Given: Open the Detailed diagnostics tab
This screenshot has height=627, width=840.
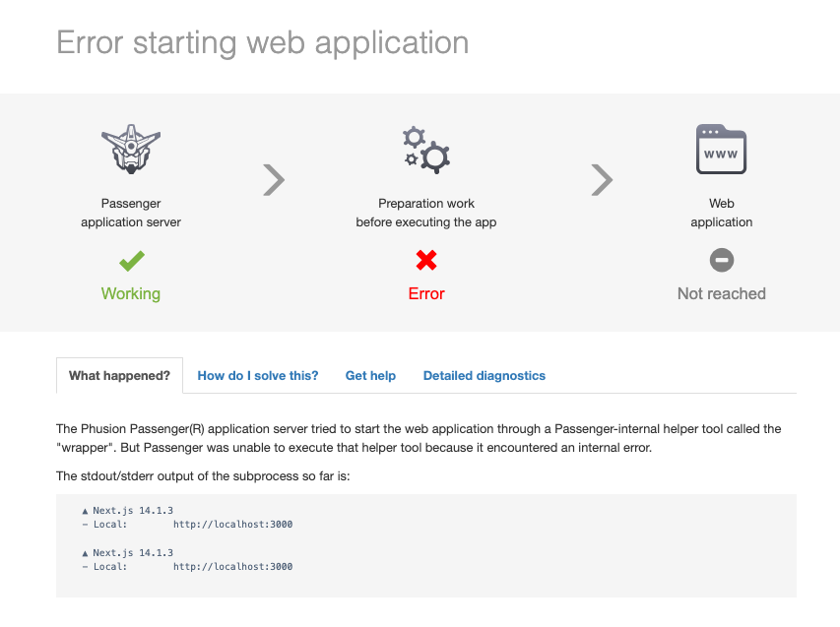Looking at the screenshot, I should [x=485, y=376].
